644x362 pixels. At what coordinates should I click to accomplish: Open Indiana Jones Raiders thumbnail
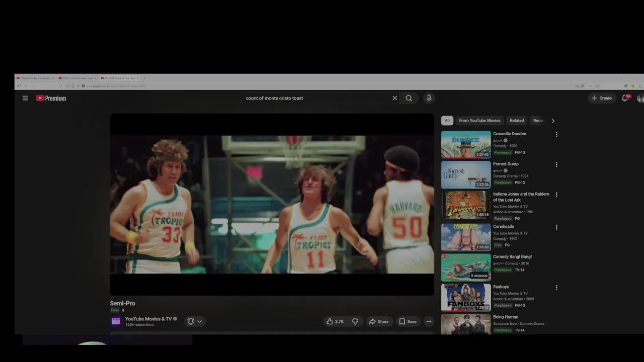[x=466, y=205]
